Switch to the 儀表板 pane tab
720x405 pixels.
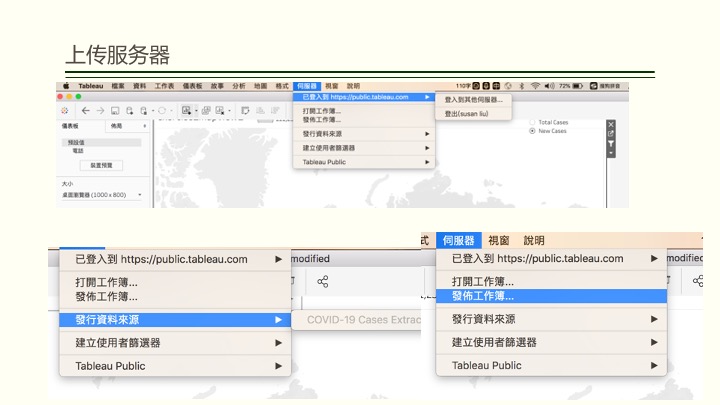[70, 126]
